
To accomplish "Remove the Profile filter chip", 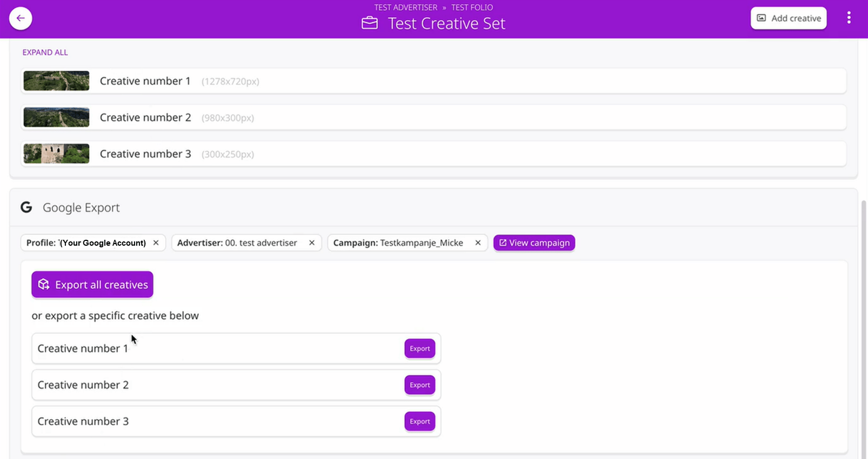I will [156, 243].
